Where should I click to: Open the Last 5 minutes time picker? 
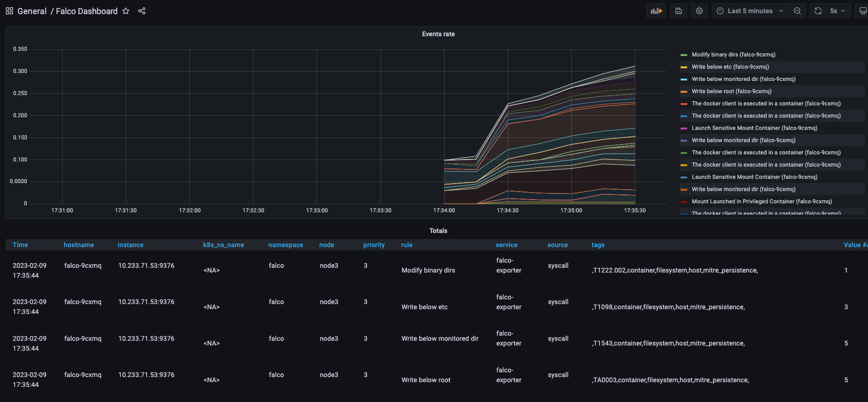coord(750,11)
